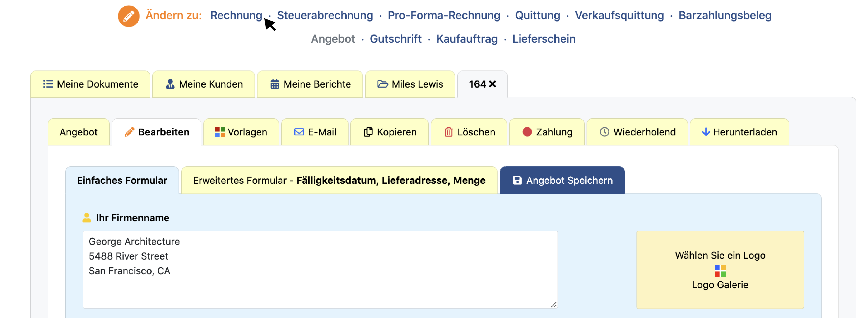This screenshot has height=318, width=868.
Task: Click the Logo Galerie label
Action: point(720,285)
